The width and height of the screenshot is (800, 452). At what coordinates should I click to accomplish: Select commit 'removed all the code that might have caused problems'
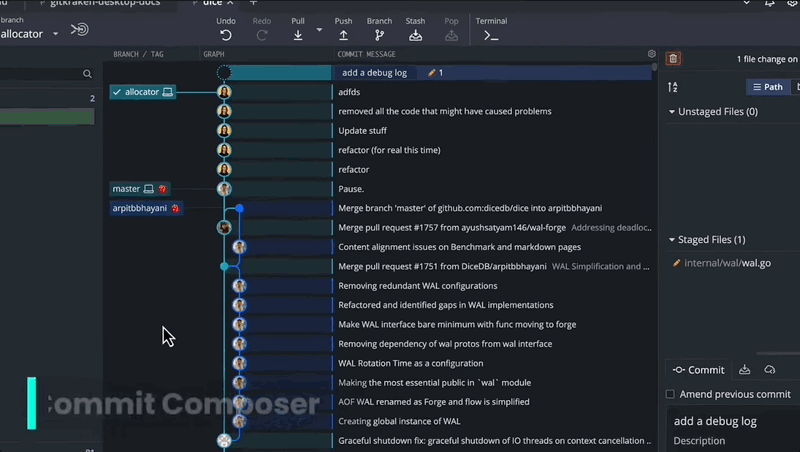(444, 112)
